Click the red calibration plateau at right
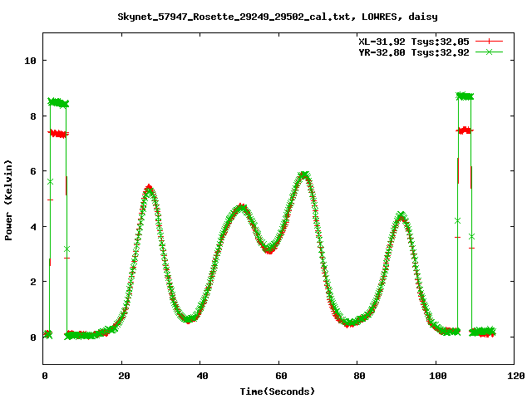The image size is (532, 399). (x=465, y=131)
